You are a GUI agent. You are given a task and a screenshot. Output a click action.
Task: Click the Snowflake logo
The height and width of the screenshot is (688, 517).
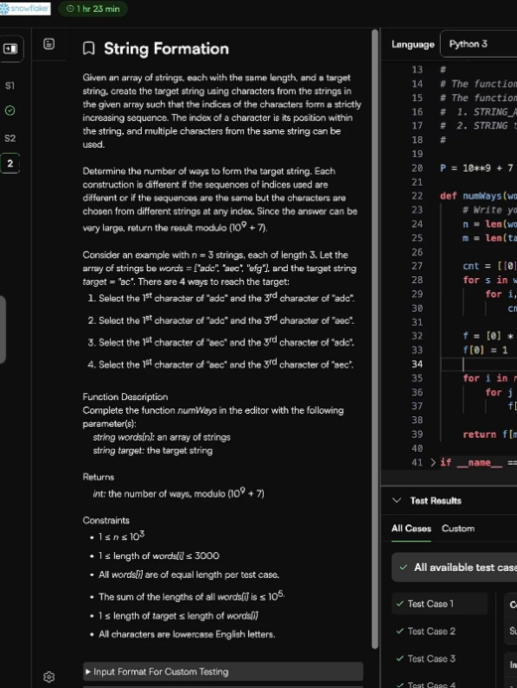25,8
